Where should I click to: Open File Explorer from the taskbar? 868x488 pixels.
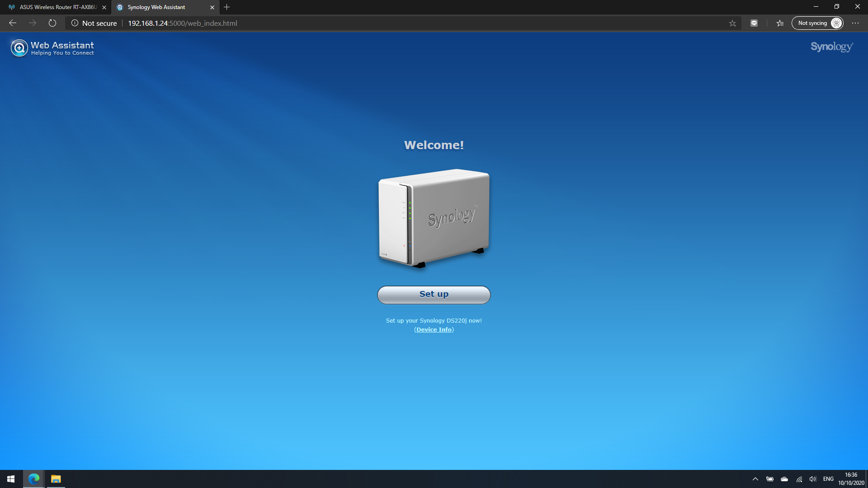(x=56, y=479)
